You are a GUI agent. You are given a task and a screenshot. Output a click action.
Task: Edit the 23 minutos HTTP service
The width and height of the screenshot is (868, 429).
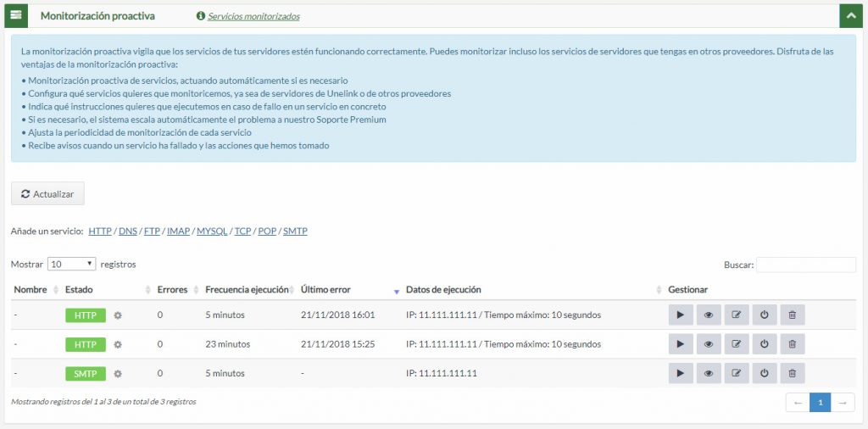click(x=737, y=343)
